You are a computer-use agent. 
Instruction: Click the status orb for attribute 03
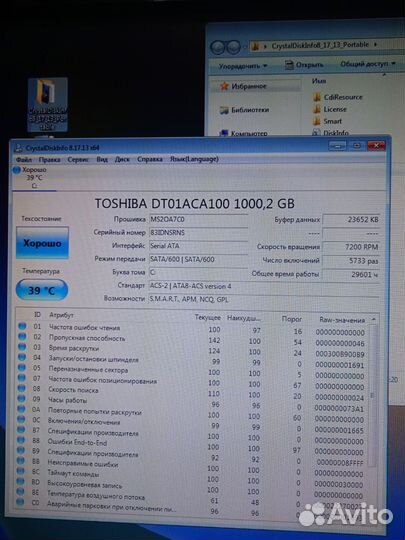click(x=22, y=347)
